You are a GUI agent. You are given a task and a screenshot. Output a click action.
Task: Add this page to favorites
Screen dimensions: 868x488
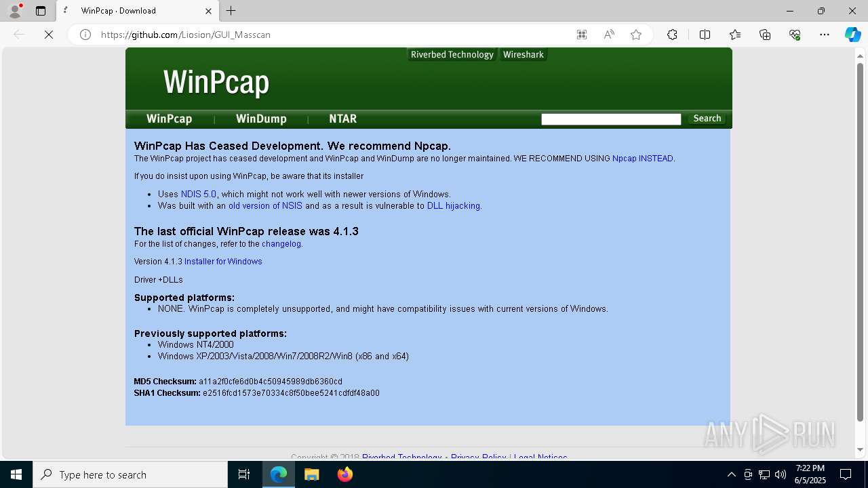point(636,35)
